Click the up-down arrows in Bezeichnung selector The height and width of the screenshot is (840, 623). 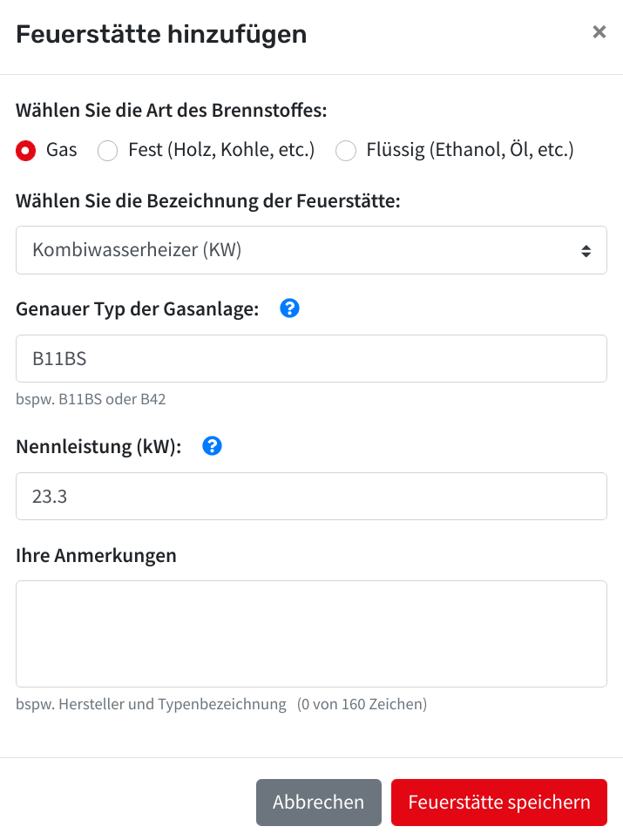point(586,251)
